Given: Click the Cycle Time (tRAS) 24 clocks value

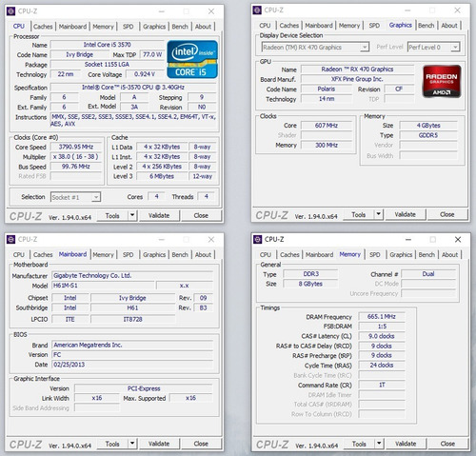Looking at the screenshot, I should (x=382, y=366).
